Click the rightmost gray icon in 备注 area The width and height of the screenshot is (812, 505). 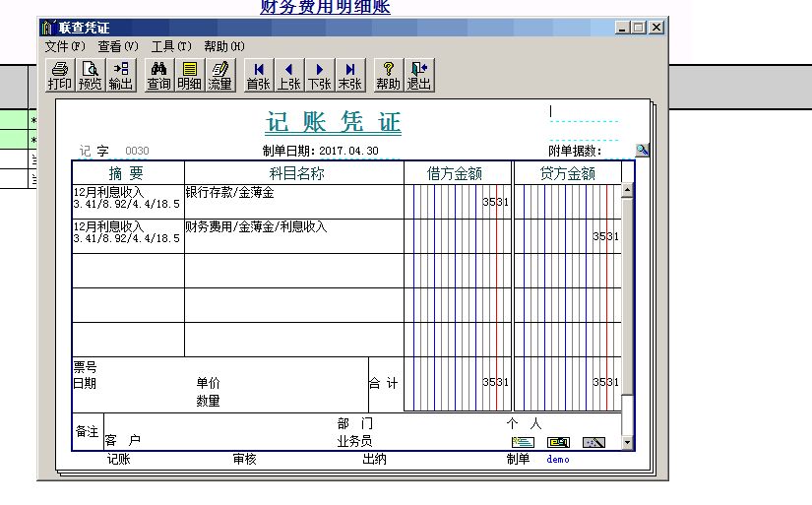click(x=593, y=442)
